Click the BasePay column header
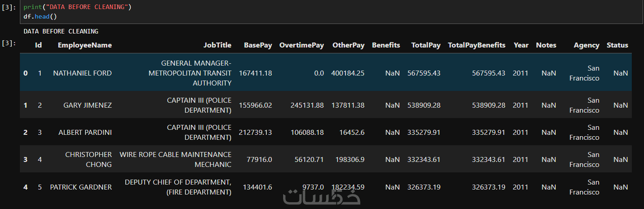Screen dimensions: 644x209 click(x=258, y=45)
